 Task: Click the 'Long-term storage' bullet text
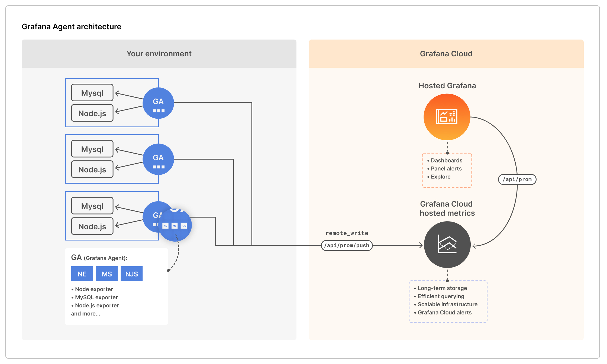(442, 288)
